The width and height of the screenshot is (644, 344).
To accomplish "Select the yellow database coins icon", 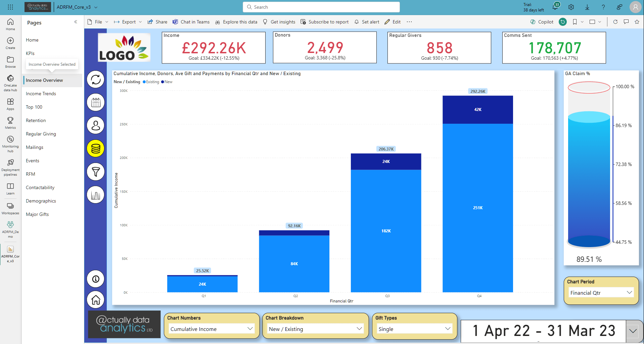I will 96,149.
